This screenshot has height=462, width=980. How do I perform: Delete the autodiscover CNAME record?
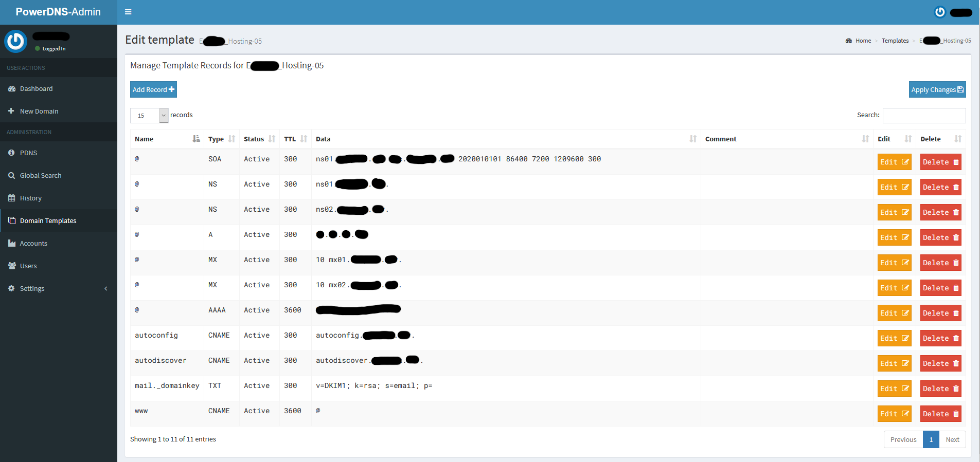(x=941, y=363)
